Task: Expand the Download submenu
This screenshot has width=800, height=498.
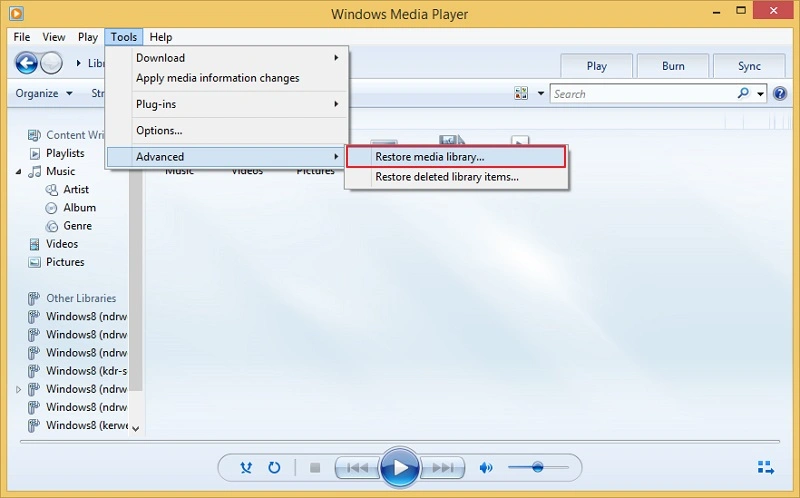Action: tap(228, 58)
